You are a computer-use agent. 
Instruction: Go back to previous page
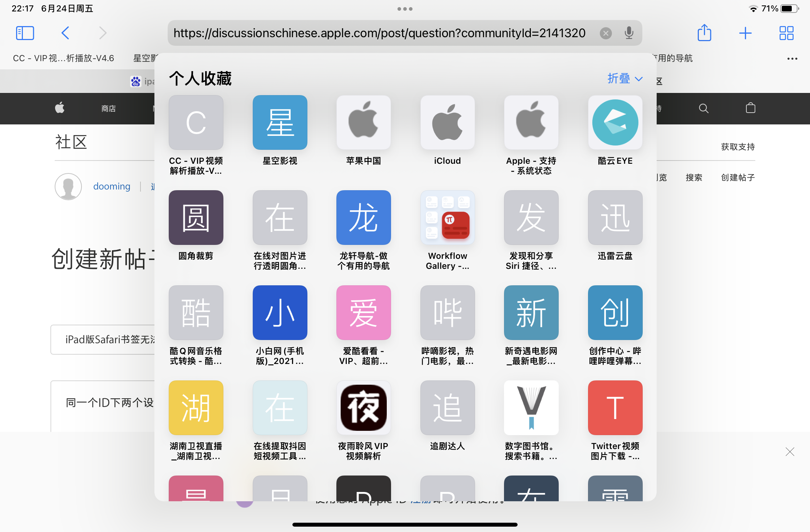click(x=65, y=33)
